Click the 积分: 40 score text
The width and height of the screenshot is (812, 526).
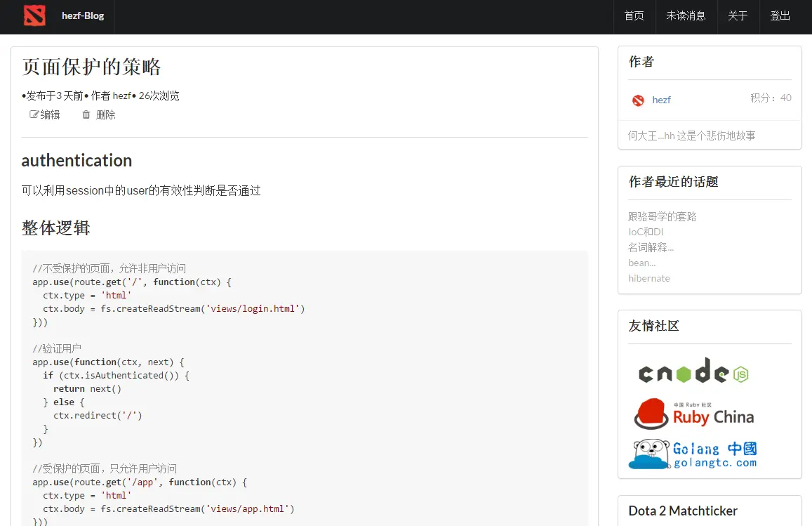(771, 98)
